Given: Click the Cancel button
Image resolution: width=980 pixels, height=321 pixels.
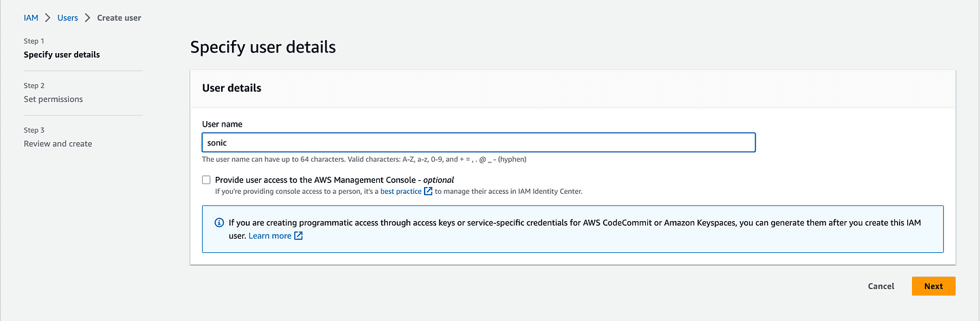Looking at the screenshot, I should (x=881, y=286).
